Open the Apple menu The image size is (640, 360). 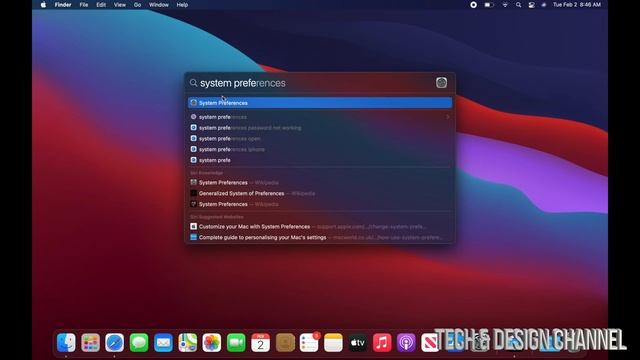pos(43,5)
